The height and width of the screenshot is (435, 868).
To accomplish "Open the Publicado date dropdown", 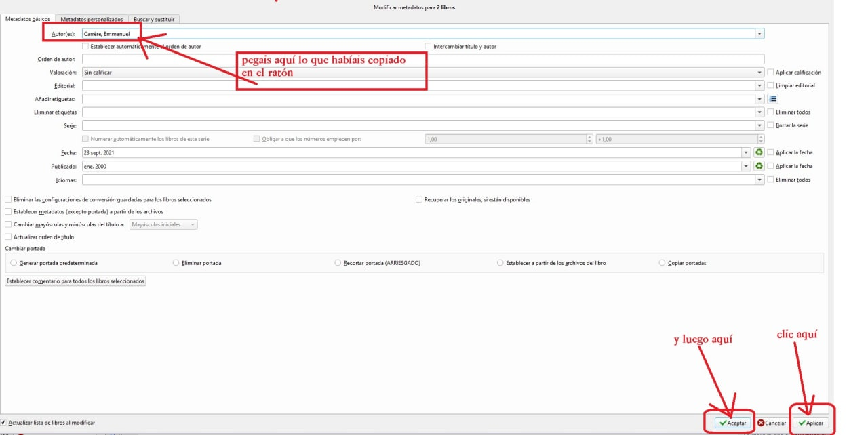I will pos(747,166).
